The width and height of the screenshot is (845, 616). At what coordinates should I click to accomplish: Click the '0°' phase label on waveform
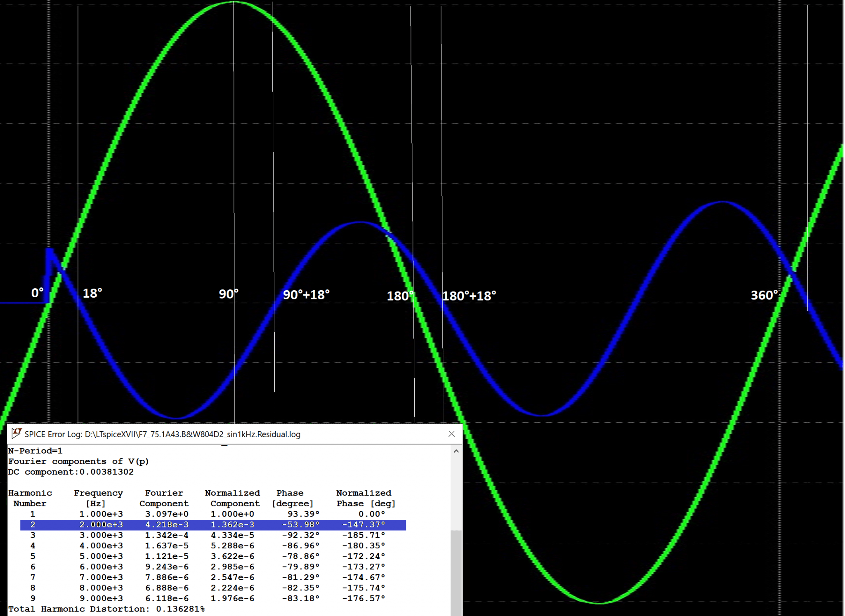38,293
